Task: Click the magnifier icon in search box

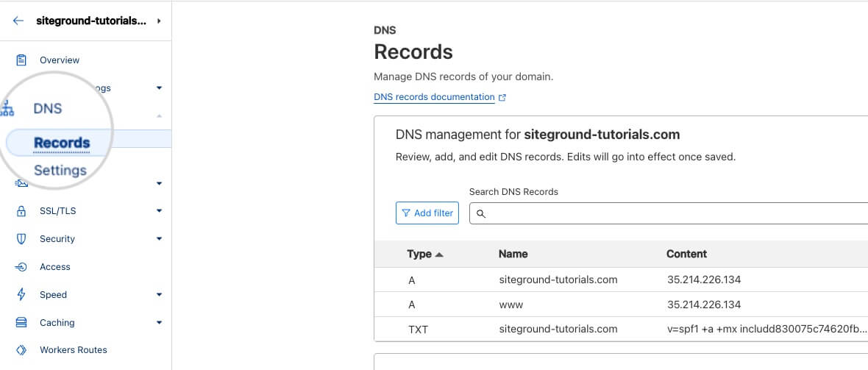Action: [480, 214]
